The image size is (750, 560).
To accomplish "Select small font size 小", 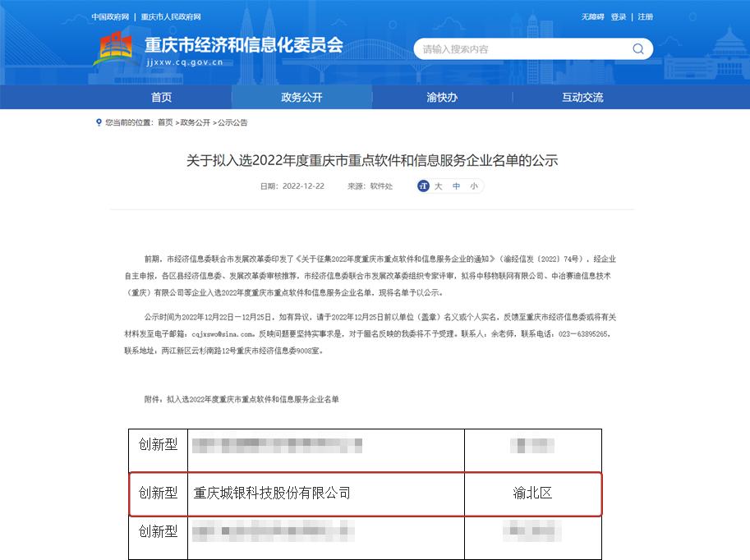I will pyautogui.click(x=474, y=186).
